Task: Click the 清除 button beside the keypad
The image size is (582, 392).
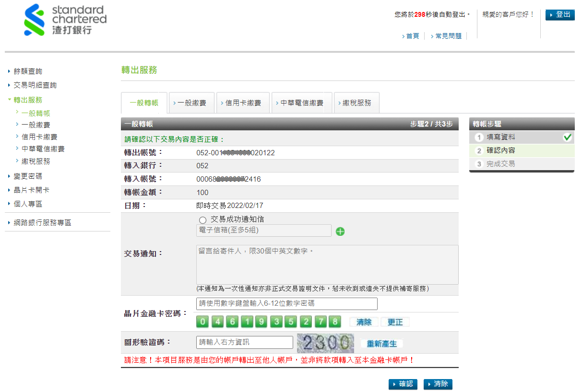Action: click(364, 322)
